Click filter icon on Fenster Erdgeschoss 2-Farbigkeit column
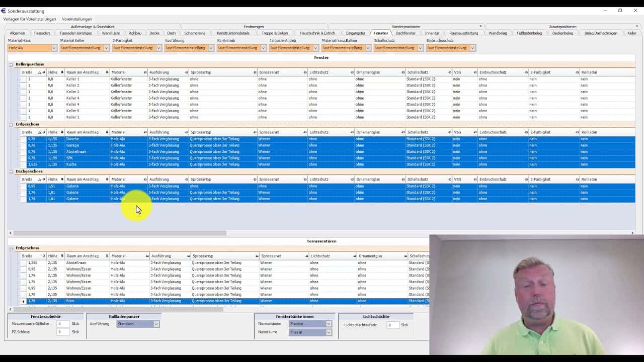Screen dimensions: 644x362 click(x=577, y=132)
